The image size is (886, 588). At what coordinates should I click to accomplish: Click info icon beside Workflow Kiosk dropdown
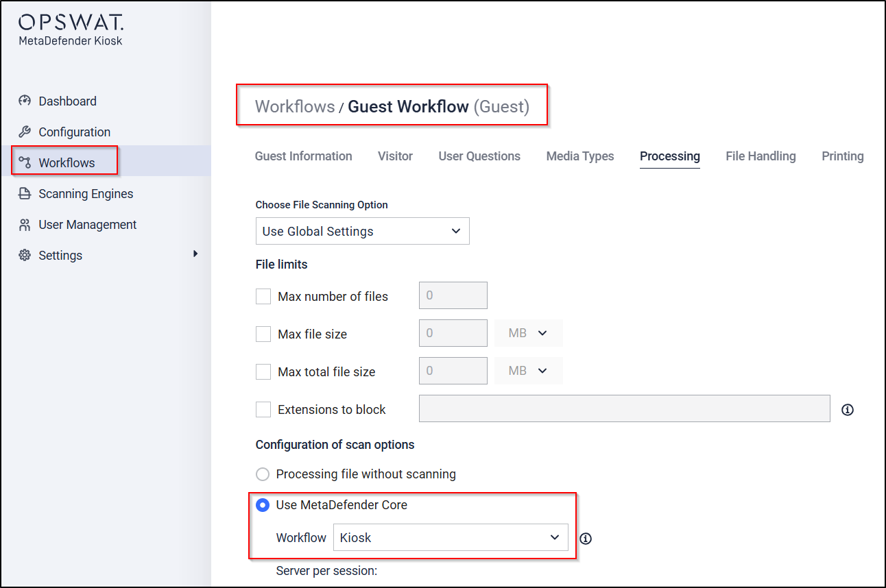[586, 538]
